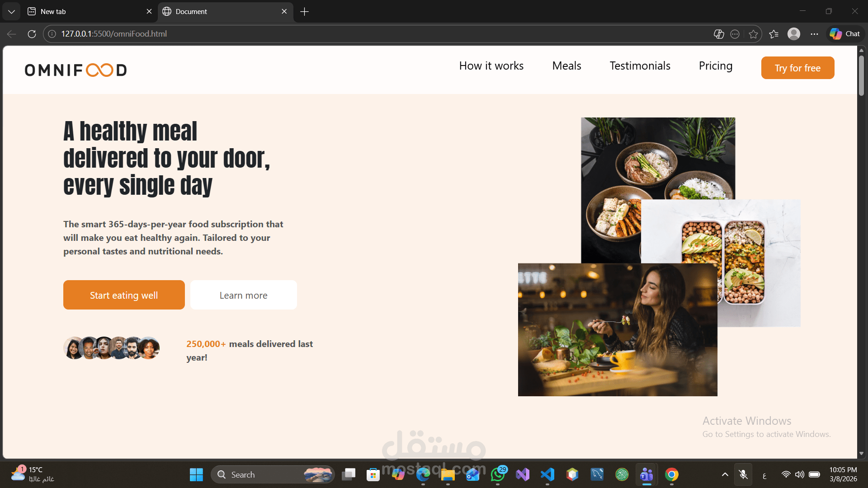
Task: Open the tab search dropdown chevron
Action: click(x=11, y=11)
